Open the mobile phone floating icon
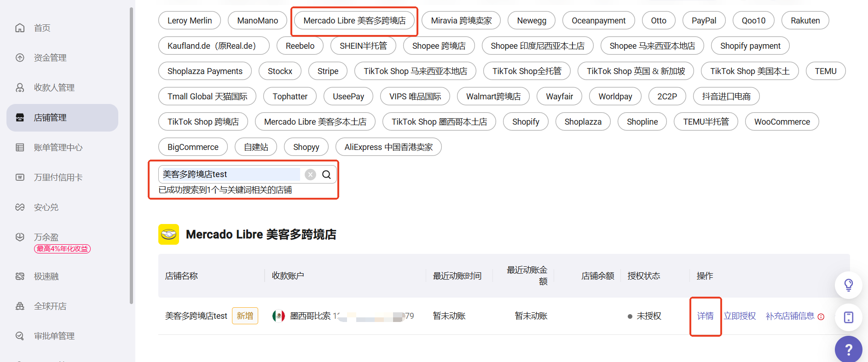 pyautogui.click(x=848, y=317)
